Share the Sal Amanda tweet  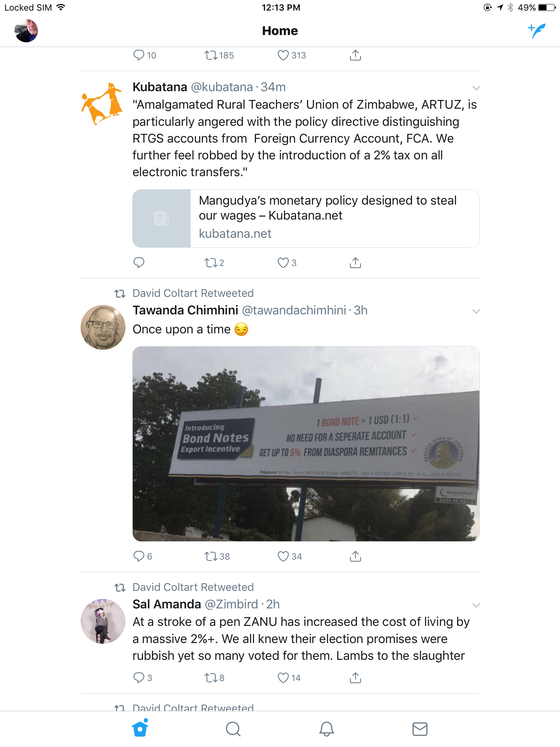[x=355, y=678]
